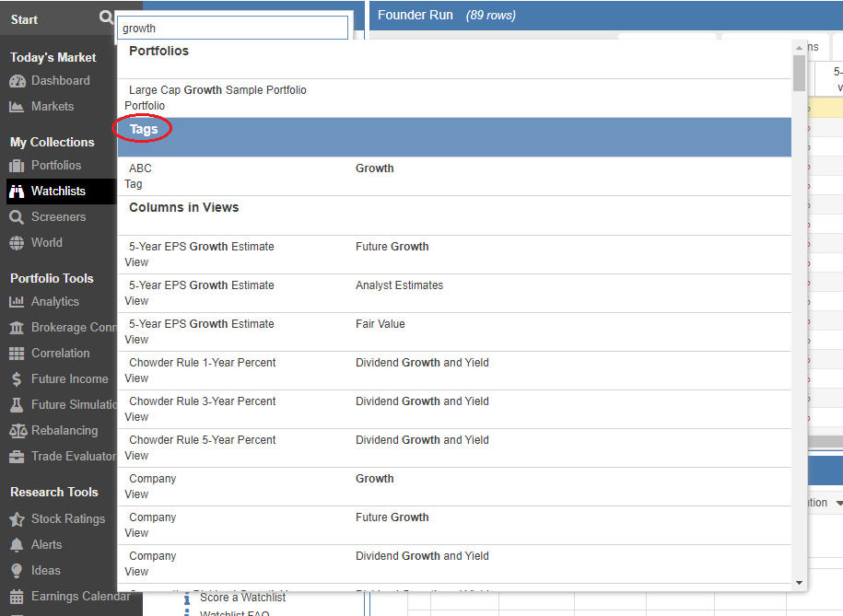843x616 pixels.
Task: Select Large Cap Growth Sample Portfolio result
Action: tap(217, 90)
